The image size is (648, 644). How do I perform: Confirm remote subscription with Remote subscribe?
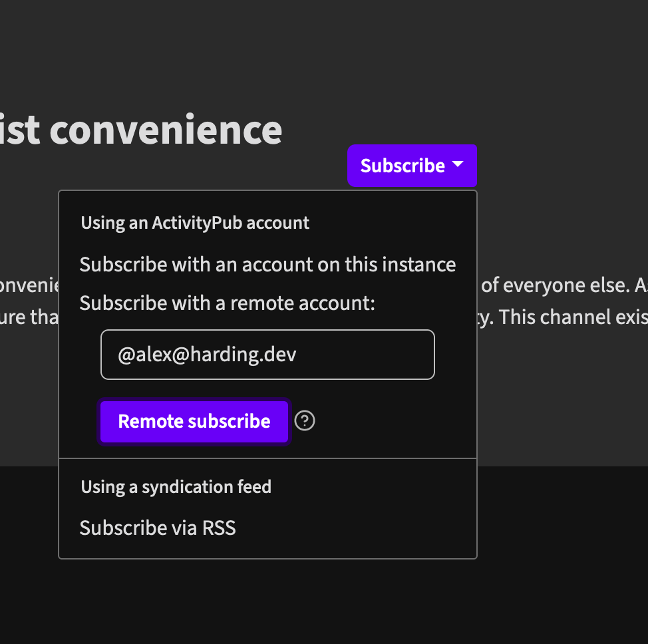(x=194, y=421)
